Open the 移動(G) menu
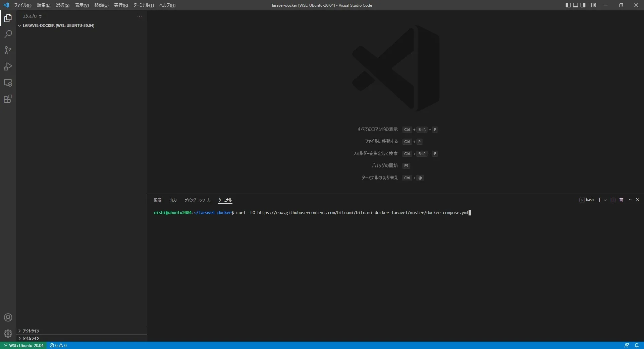The image size is (644, 349). click(x=101, y=5)
